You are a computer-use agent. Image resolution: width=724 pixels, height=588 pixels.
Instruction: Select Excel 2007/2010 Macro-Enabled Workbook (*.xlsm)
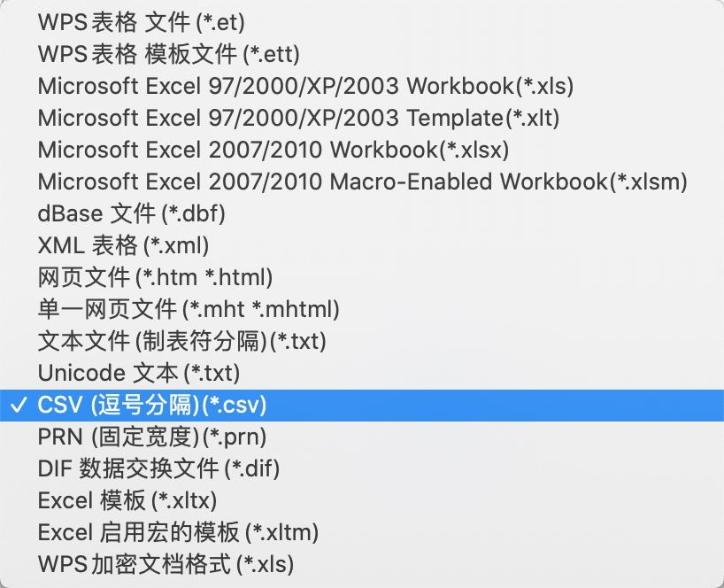(x=362, y=182)
